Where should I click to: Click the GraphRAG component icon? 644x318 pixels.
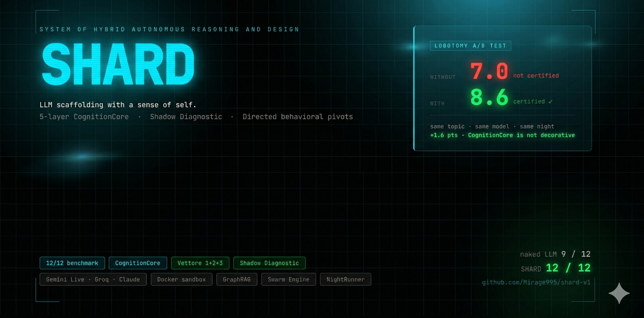236,279
